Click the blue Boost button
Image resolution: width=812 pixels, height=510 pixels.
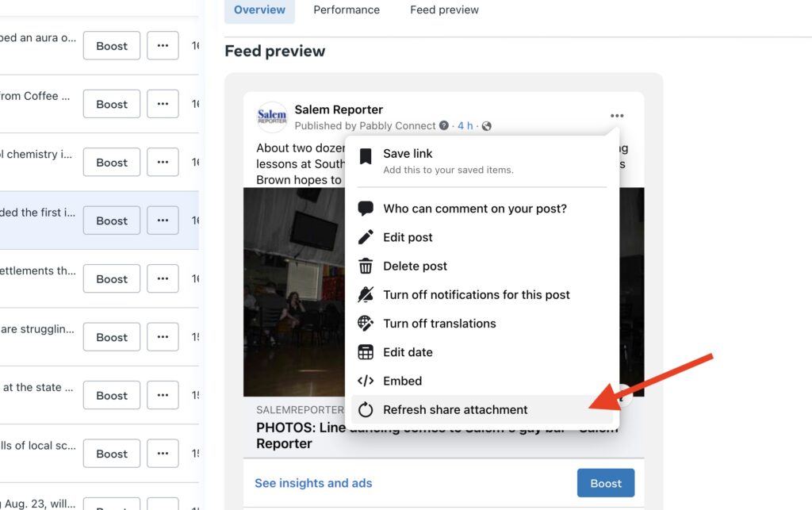coord(606,483)
